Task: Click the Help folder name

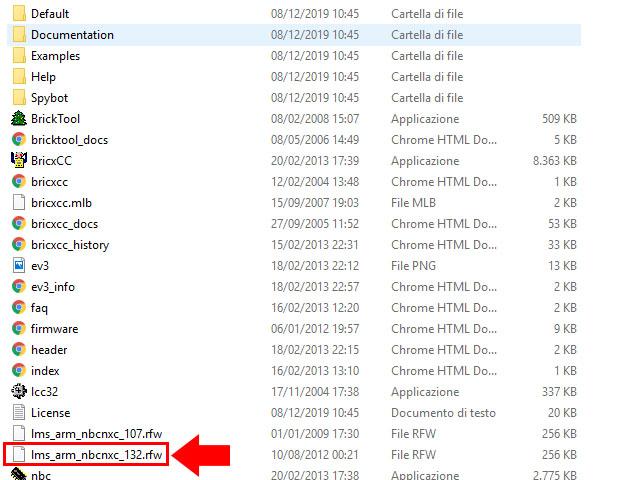Action: point(43,77)
